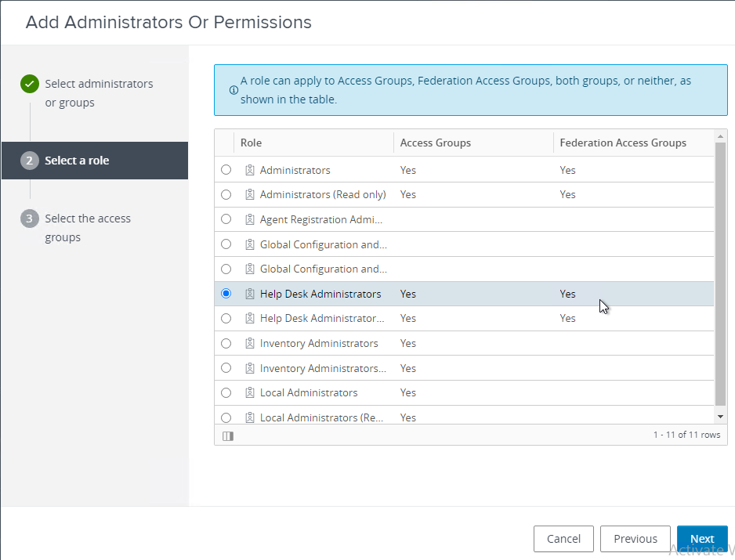Click the Cancel button
The width and height of the screenshot is (735, 560).
(x=563, y=539)
